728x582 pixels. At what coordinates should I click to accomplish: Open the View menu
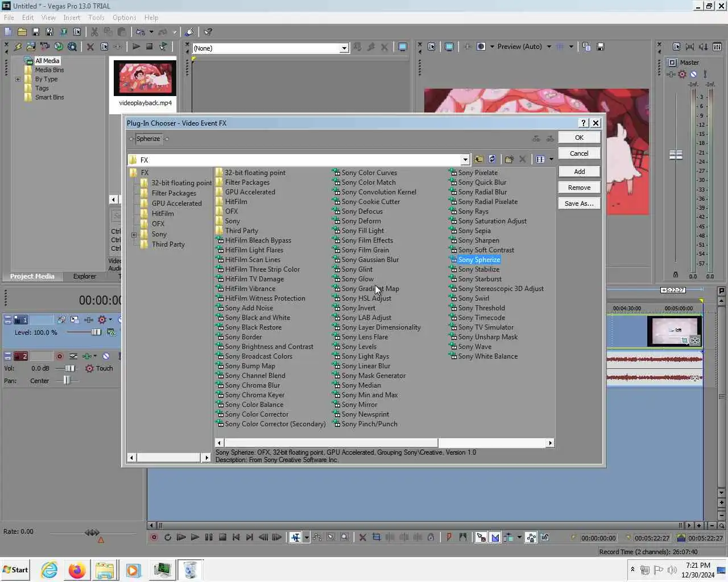click(x=48, y=18)
